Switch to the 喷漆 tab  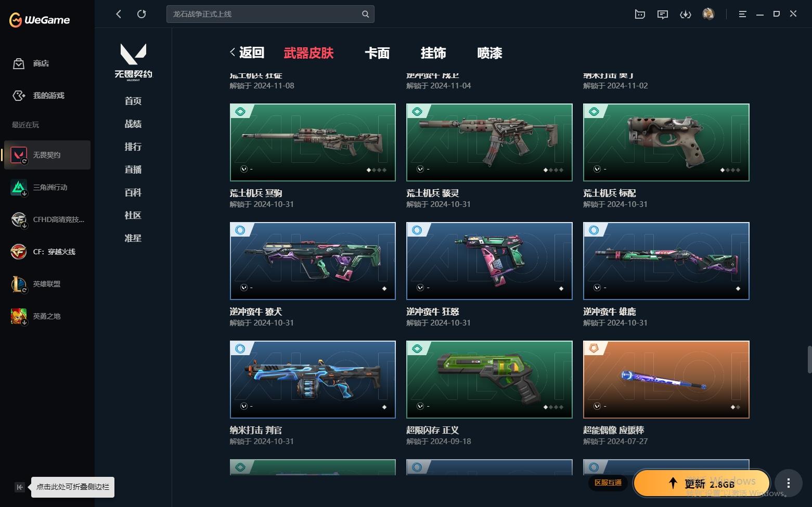(489, 53)
